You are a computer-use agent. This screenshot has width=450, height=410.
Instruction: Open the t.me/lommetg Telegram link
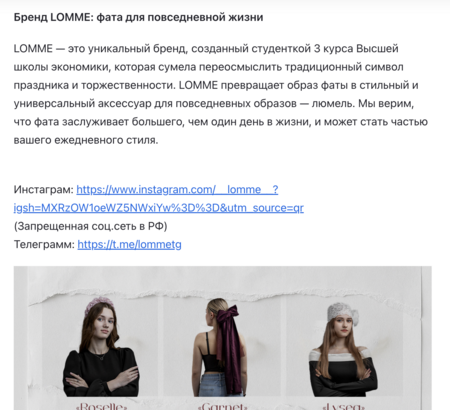tap(129, 245)
